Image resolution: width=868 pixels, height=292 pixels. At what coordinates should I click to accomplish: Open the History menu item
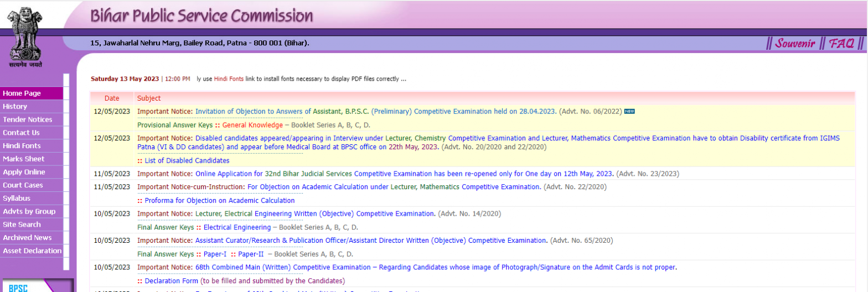[x=15, y=107]
